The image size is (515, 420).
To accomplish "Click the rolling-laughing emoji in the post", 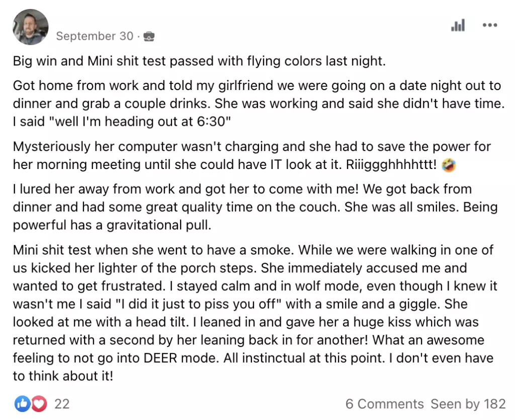I will pyautogui.click(x=449, y=165).
